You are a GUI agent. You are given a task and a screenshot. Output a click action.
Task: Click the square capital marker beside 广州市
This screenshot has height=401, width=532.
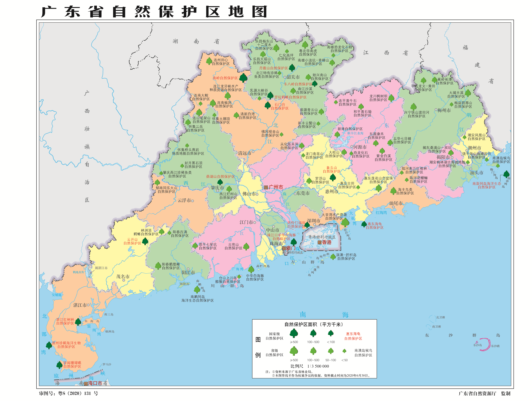[x=266, y=187]
